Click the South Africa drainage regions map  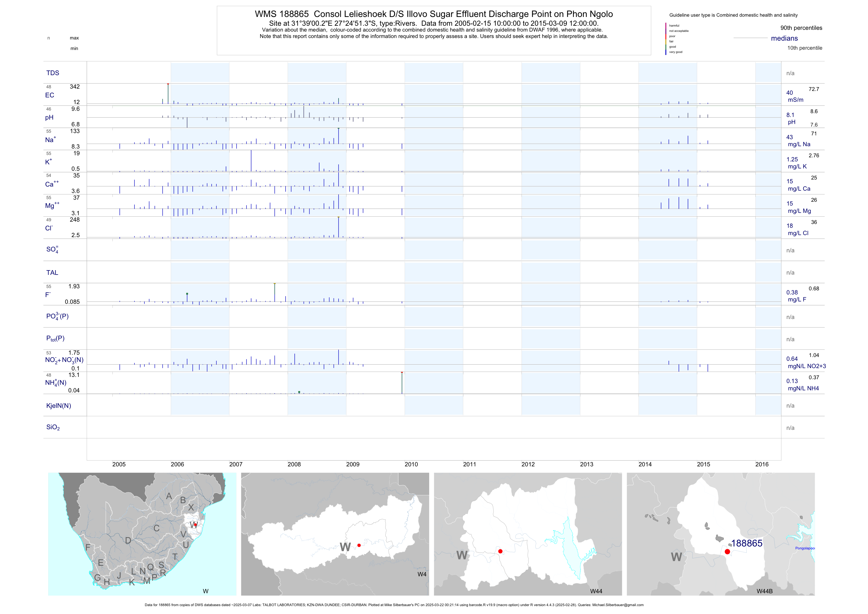(x=142, y=534)
